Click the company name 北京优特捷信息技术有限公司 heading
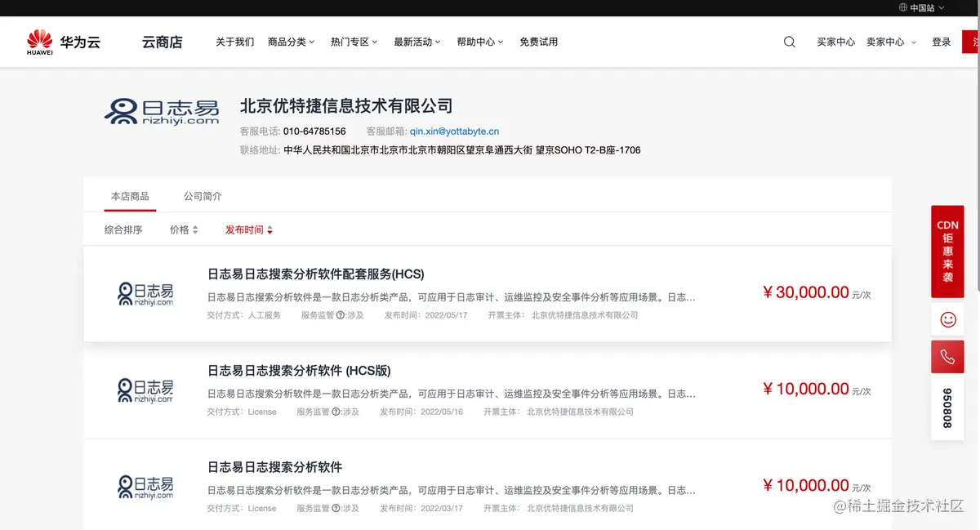The width and height of the screenshot is (980, 530). point(346,105)
